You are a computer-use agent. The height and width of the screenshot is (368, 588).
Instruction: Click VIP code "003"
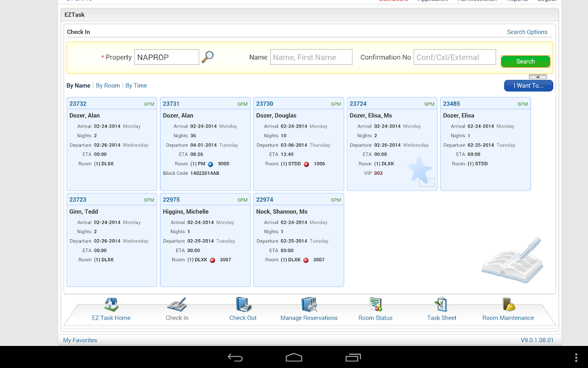pyautogui.click(x=378, y=173)
